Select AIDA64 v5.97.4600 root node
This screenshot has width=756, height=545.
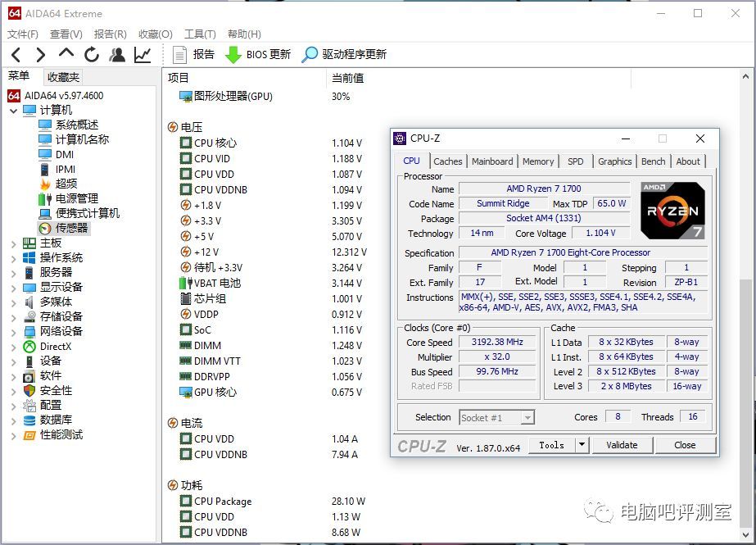[64, 96]
